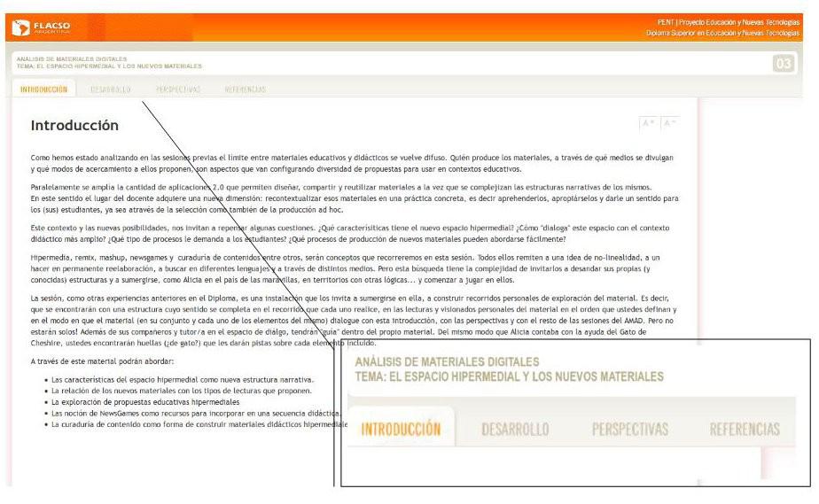Select enlarged Desarrollo tab in the inset

pos(515,430)
